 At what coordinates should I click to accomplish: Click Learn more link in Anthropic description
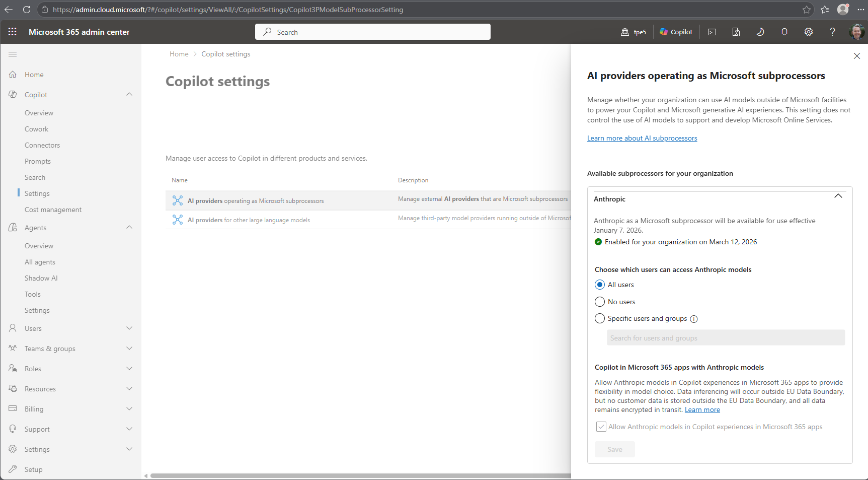coord(702,409)
